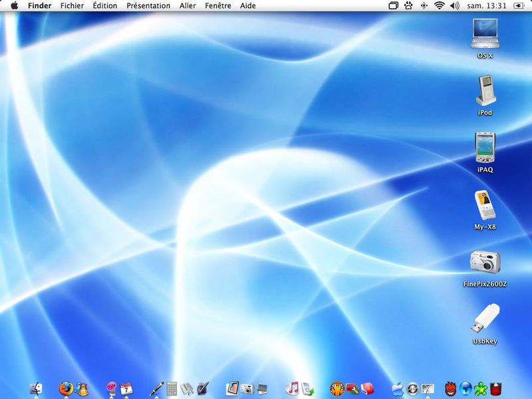Open the AirPort Wi-Fi status menu
The width and height of the screenshot is (532, 399).
[440, 6]
